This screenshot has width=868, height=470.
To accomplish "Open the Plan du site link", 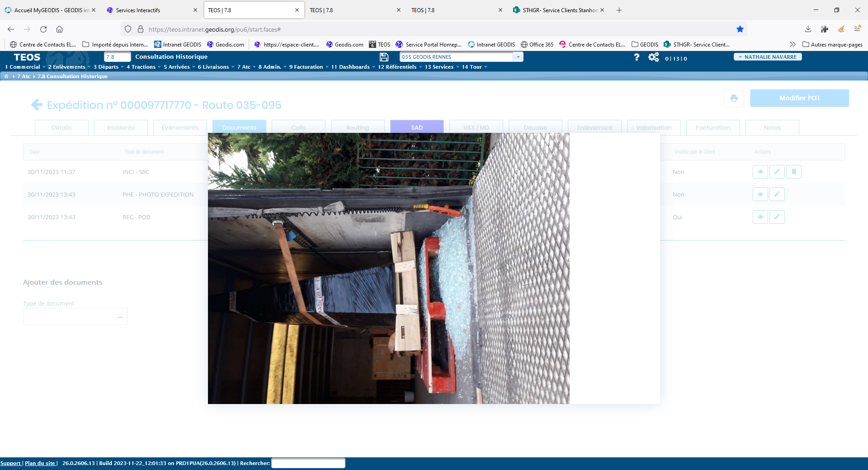I will pyautogui.click(x=40, y=463).
